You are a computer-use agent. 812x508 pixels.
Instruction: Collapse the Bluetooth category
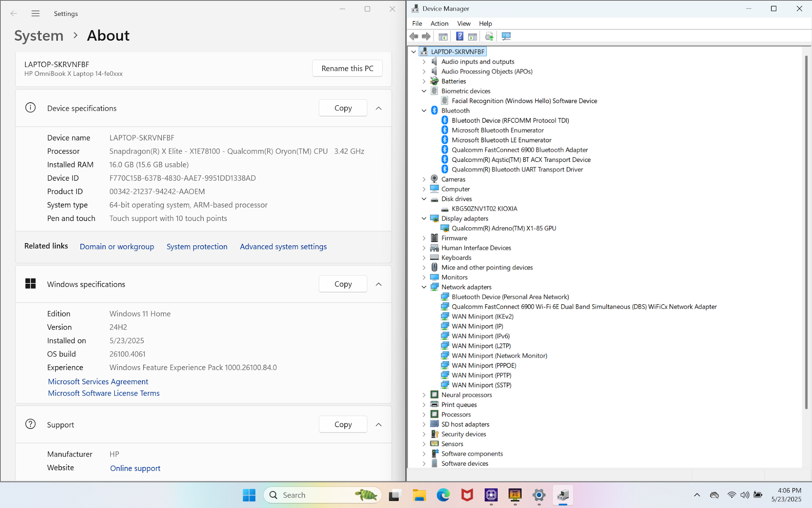pos(424,110)
